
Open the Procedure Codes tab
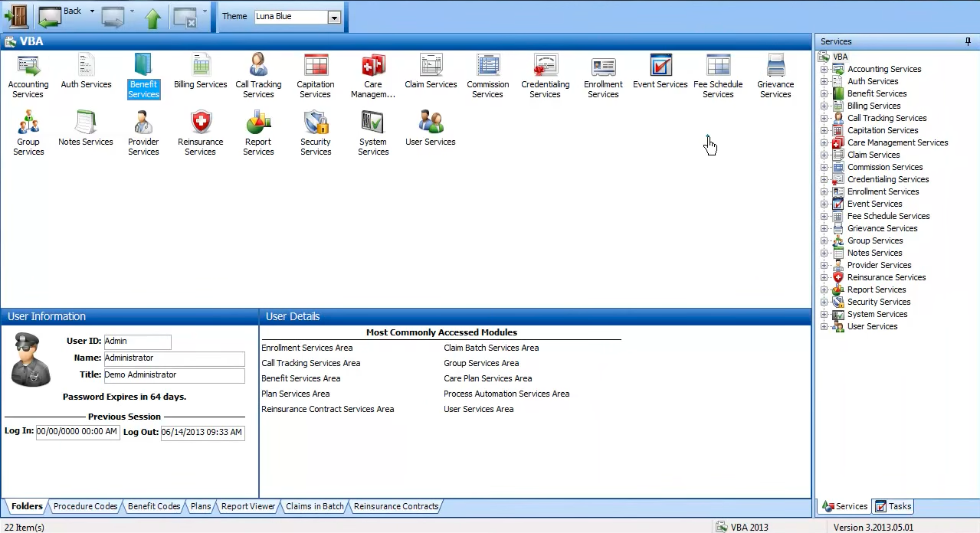click(x=85, y=506)
